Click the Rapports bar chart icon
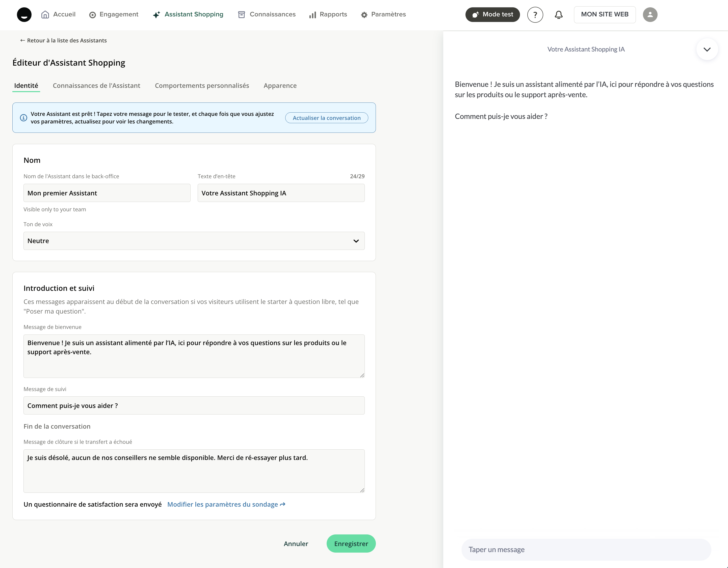This screenshot has width=728, height=568. pyautogui.click(x=312, y=15)
